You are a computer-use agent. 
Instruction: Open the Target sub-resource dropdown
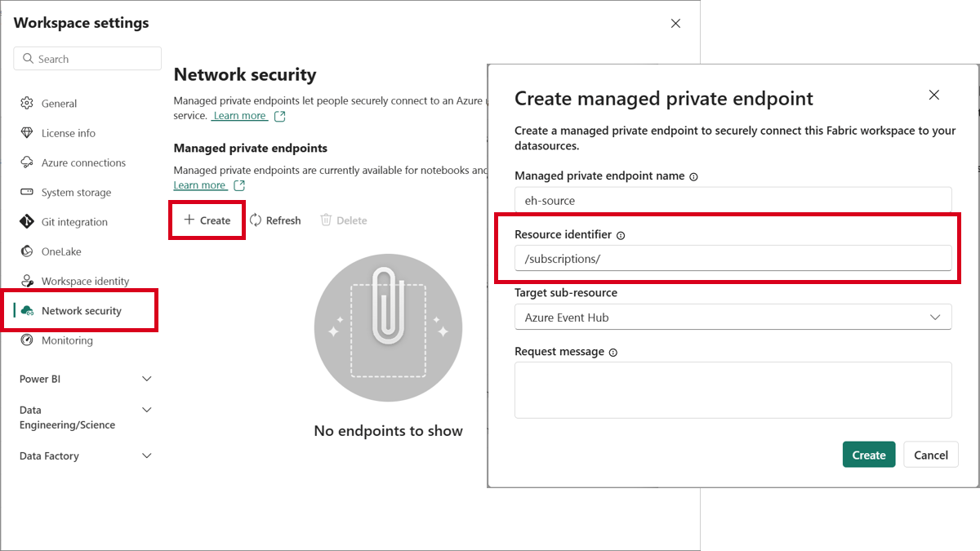click(x=733, y=318)
